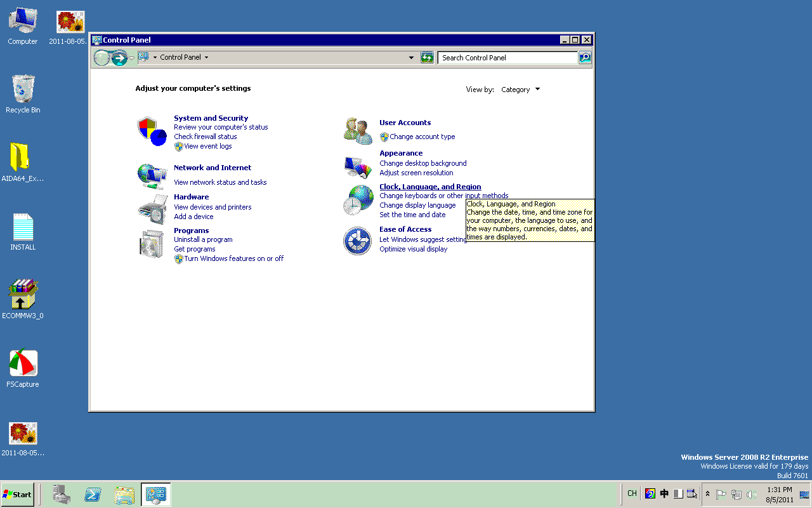Open the System and Security category
The height and width of the screenshot is (508, 812).
211,118
